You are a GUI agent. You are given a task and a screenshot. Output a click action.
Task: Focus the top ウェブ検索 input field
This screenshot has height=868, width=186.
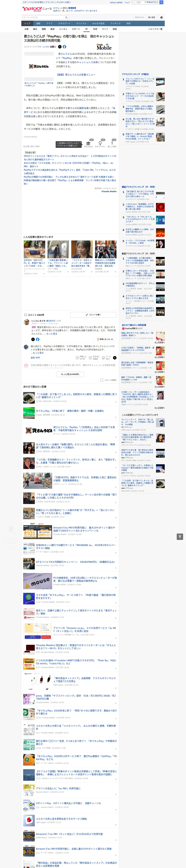138,2
